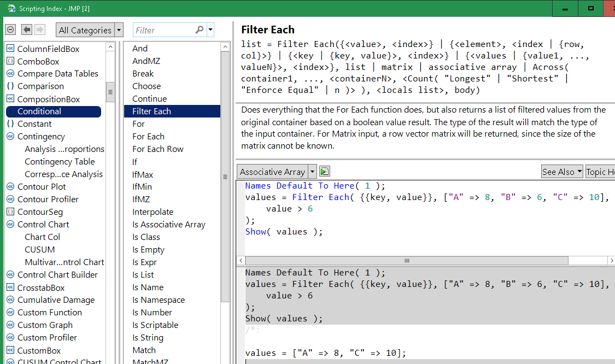
Task: Open the filter options arrow beside the search box
Action: [209, 30]
